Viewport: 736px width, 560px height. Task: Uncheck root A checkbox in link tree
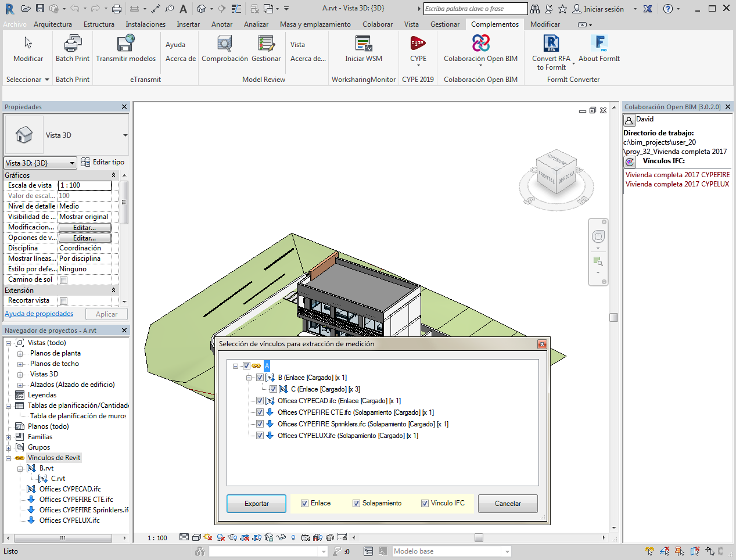click(246, 366)
